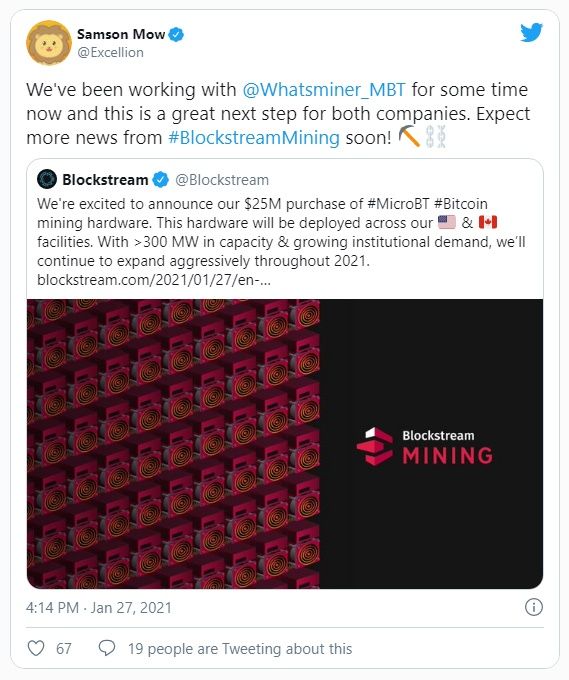Like the tweet with the heart icon

[x=36, y=648]
